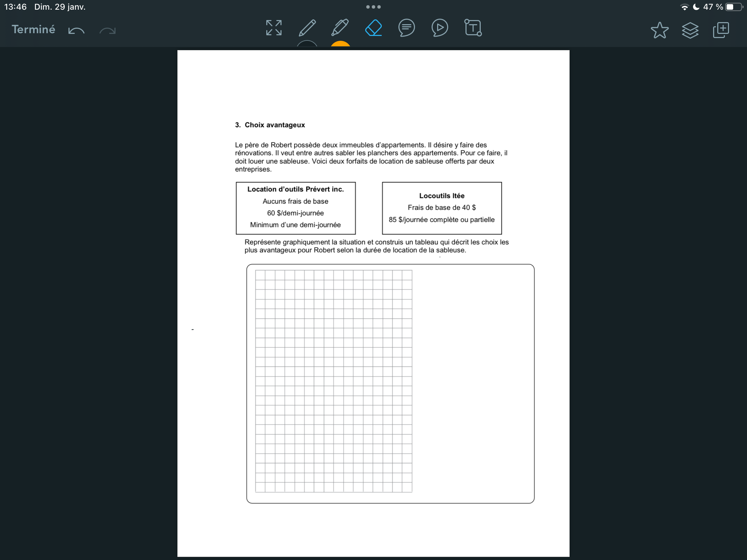This screenshot has height=560, width=747.
Task: Select the highlighter marker tool
Action: pos(340,28)
